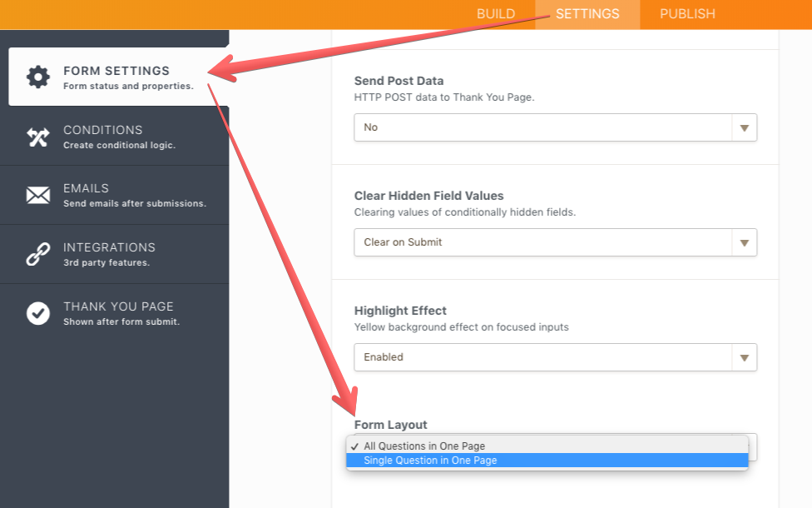Click the Integrations chain-link icon
The width and height of the screenshot is (812, 508).
[38, 252]
